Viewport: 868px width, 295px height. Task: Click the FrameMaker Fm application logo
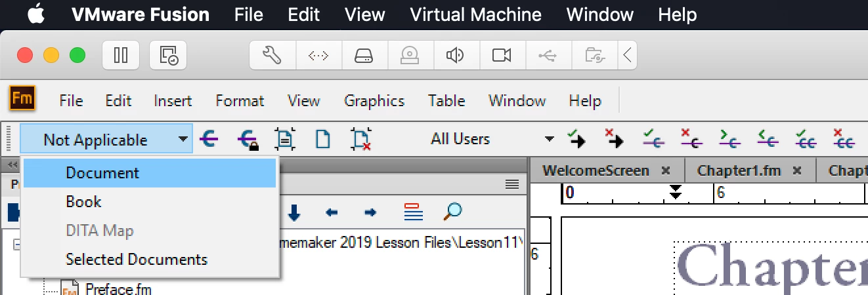(22, 99)
